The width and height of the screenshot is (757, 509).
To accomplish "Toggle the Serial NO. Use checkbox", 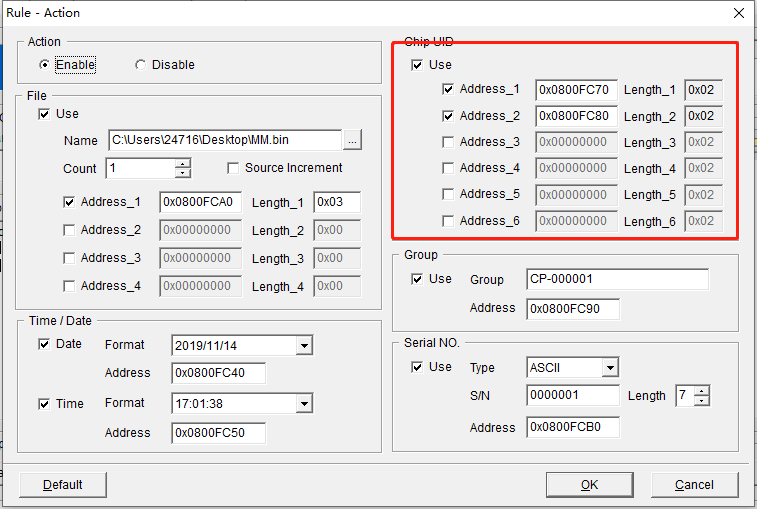I will (x=417, y=367).
